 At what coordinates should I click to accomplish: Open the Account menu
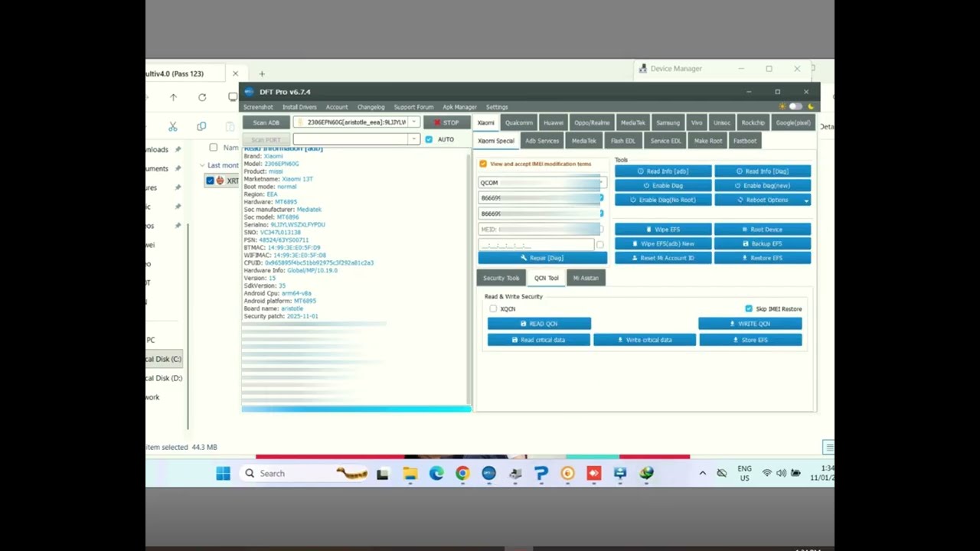pyautogui.click(x=337, y=107)
